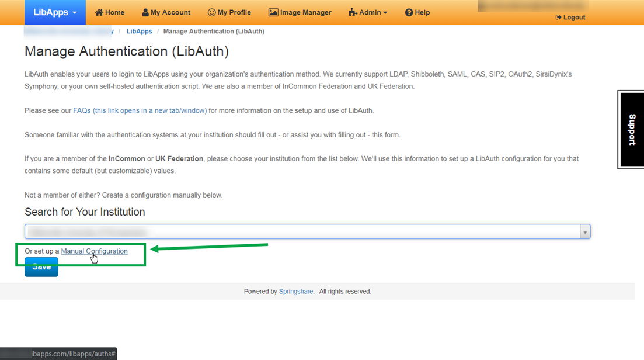The height and width of the screenshot is (360, 644).
Task: Click the institution name breadcrumb
Action: point(67,31)
